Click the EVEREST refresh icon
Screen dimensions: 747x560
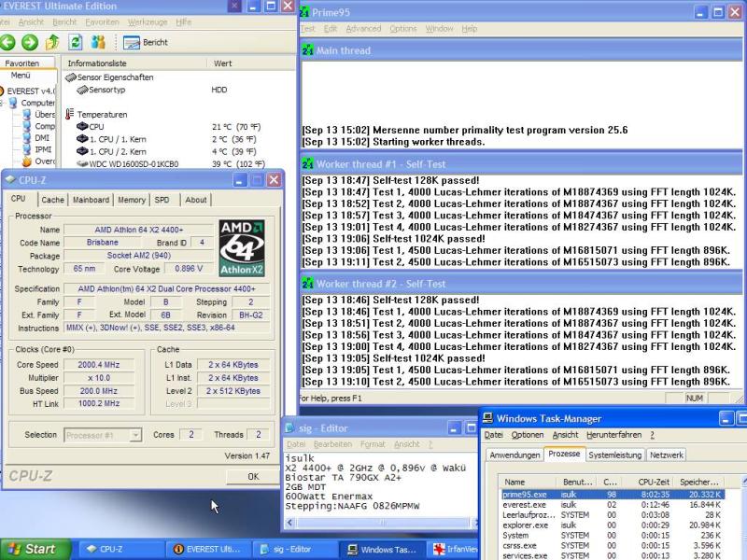point(76,42)
